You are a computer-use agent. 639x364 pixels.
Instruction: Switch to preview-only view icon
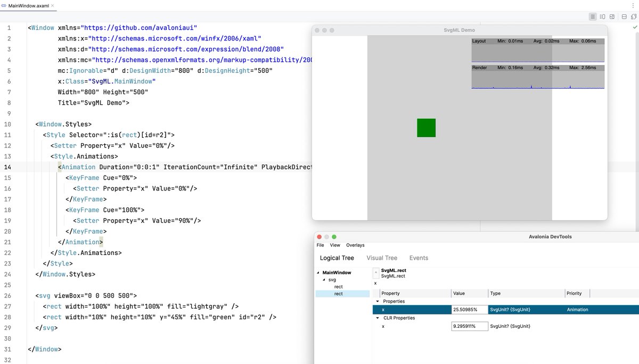(x=612, y=16)
